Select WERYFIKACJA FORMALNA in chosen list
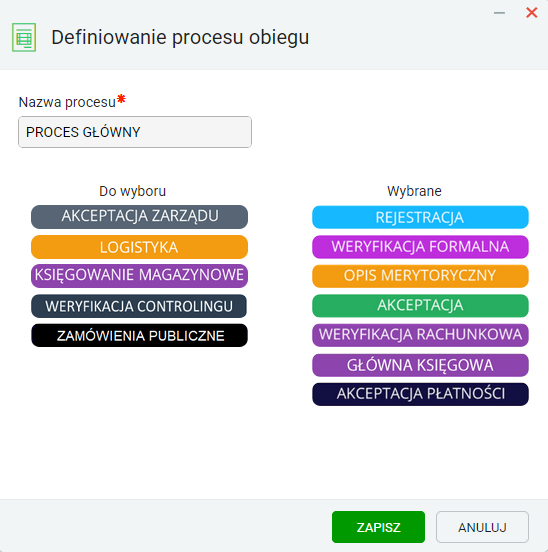The height and width of the screenshot is (552, 548). [x=420, y=247]
